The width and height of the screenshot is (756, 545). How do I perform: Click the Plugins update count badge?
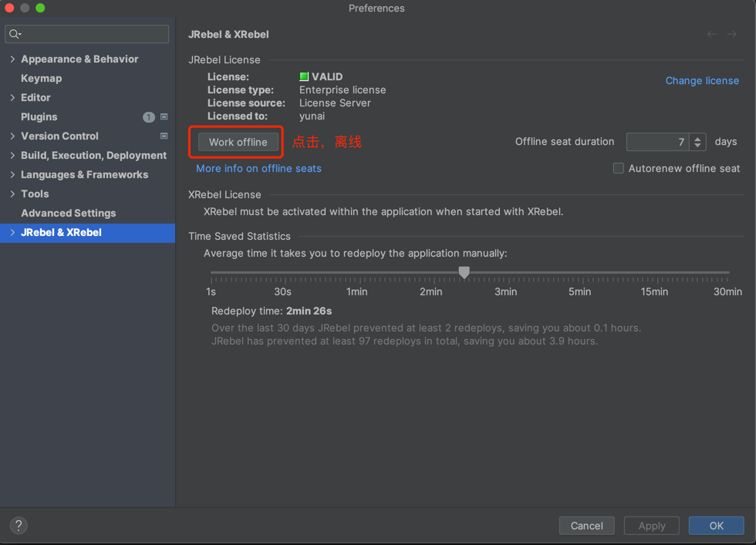coord(149,117)
